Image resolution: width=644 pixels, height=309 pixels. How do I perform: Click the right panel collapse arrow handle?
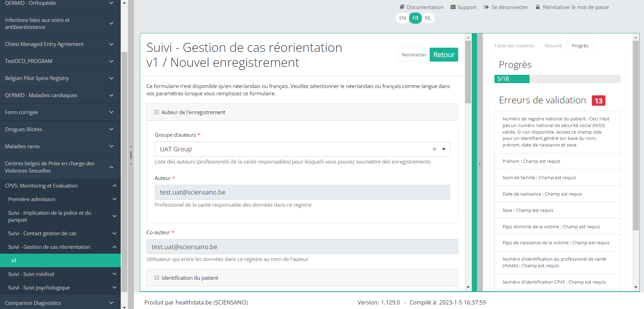pos(480,163)
